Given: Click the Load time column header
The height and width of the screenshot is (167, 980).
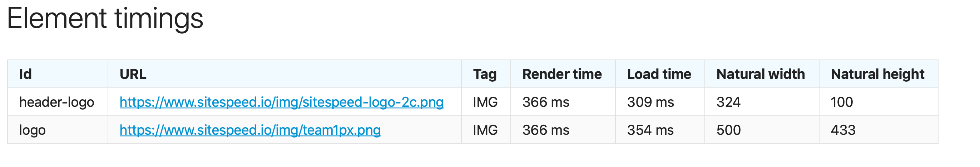Looking at the screenshot, I should 659,74.
